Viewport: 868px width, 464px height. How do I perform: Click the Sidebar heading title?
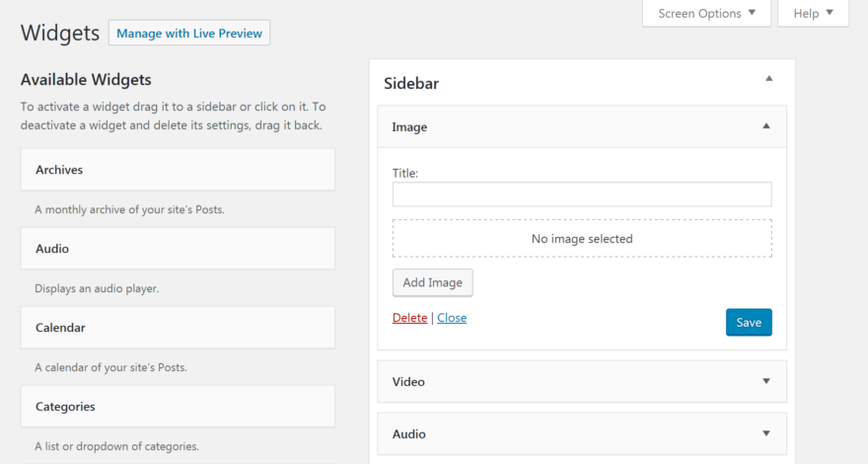coord(411,84)
